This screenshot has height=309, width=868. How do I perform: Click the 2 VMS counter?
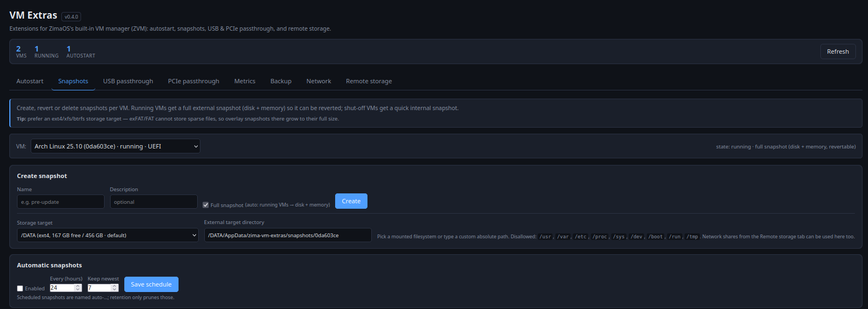click(21, 51)
